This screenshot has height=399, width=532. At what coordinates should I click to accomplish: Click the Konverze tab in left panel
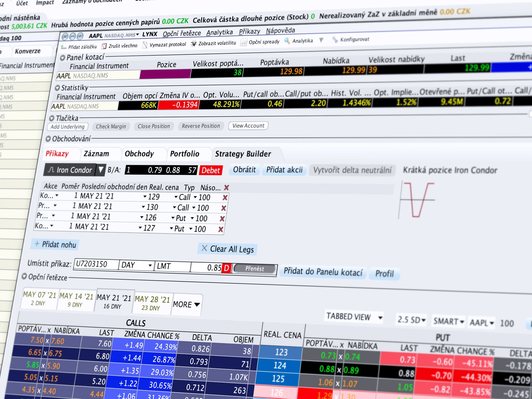[x=28, y=51]
